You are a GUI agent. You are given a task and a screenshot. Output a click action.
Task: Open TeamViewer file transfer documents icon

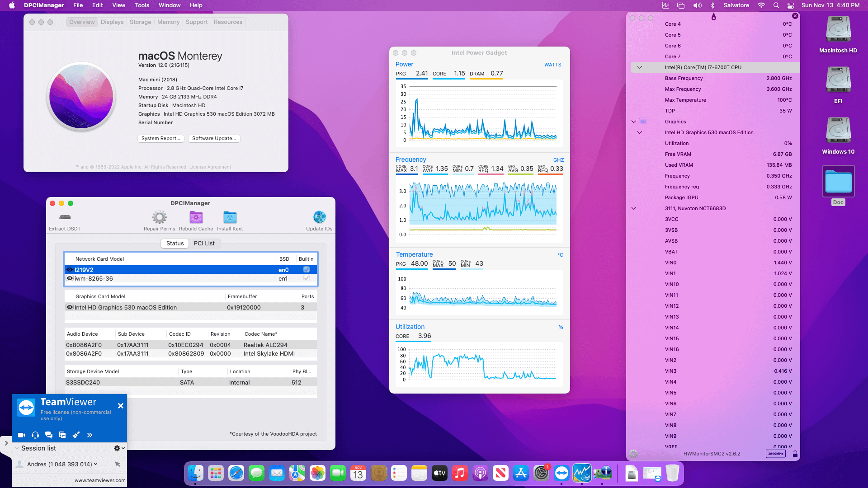point(62,435)
